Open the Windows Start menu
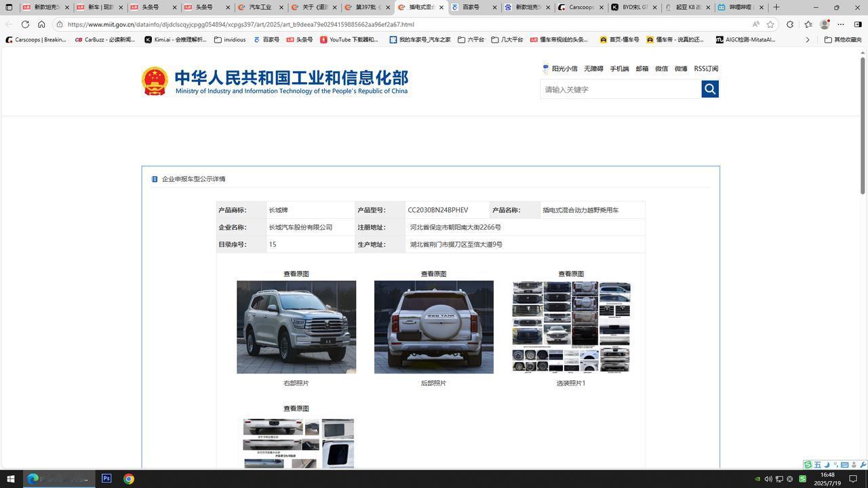 (x=10, y=479)
